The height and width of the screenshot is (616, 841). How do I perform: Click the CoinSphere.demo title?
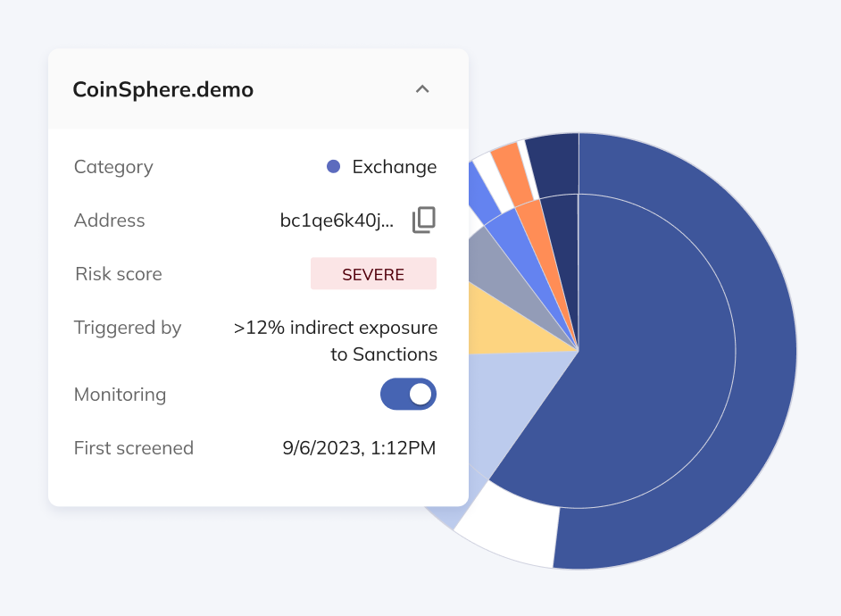(x=162, y=90)
